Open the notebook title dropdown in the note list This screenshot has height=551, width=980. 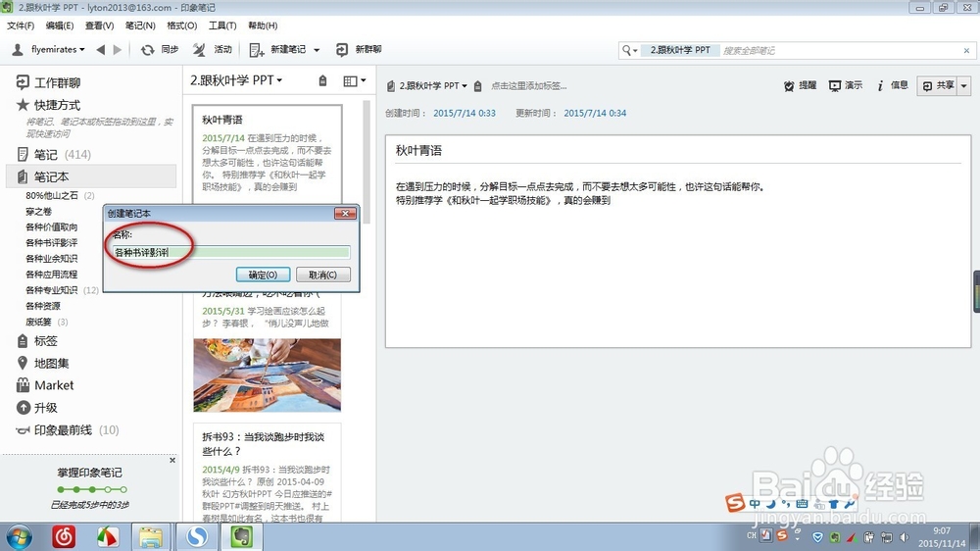pyautogui.click(x=236, y=80)
